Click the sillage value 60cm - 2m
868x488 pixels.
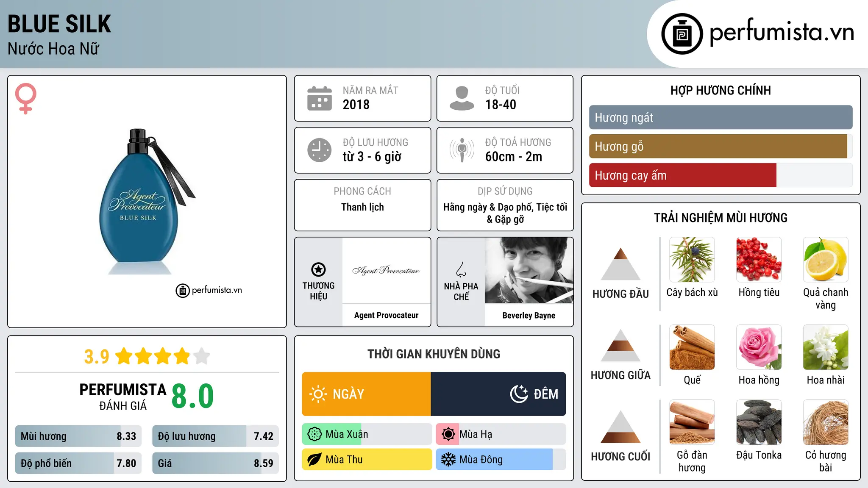[514, 157]
